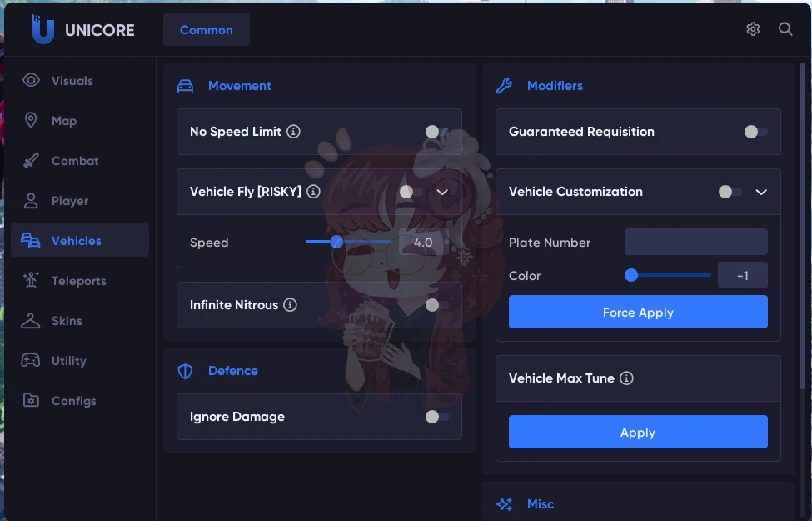Toggle Guaranteed Requisition on
The height and width of the screenshot is (521, 812).
point(755,132)
